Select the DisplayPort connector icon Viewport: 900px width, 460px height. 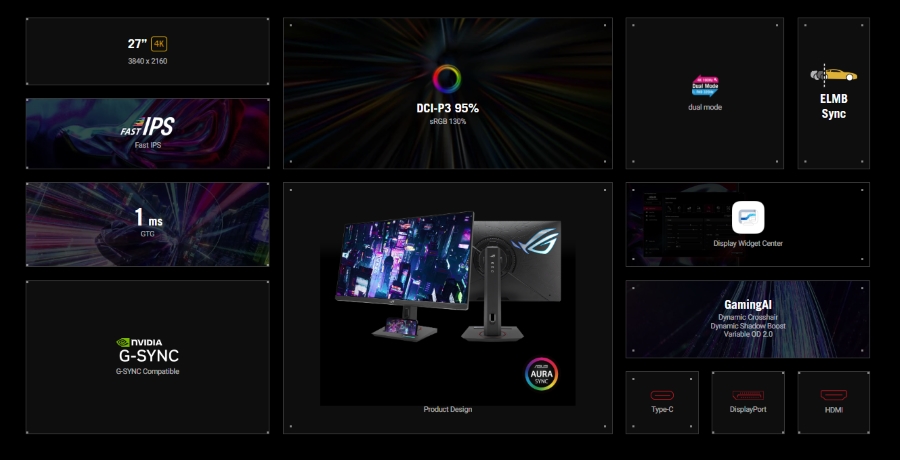(x=748, y=396)
